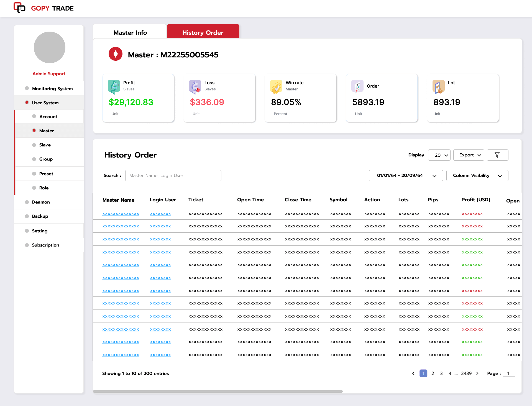
Task: Click the Master Name Login User search field
Action: (173, 175)
